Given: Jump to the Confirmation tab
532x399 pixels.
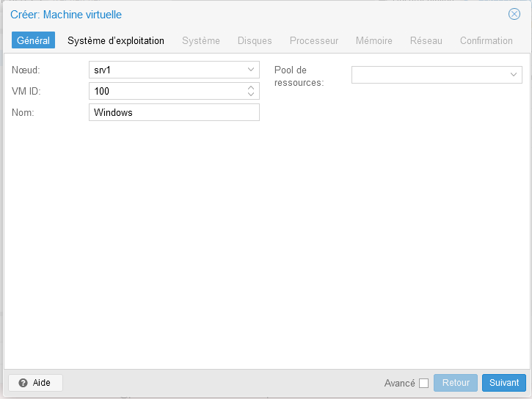Looking at the screenshot, I should (x=486, y=40).
